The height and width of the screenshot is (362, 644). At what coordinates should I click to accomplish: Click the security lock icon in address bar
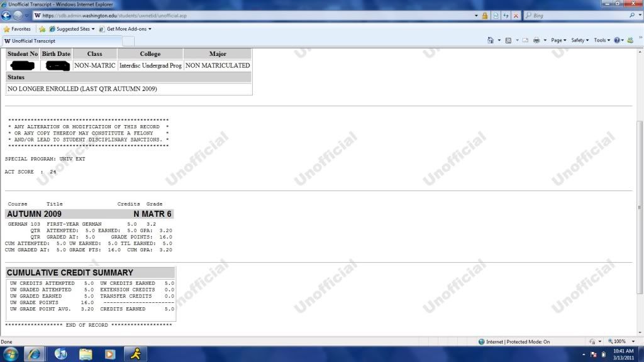pyautogui.click(x=485, y=16)
